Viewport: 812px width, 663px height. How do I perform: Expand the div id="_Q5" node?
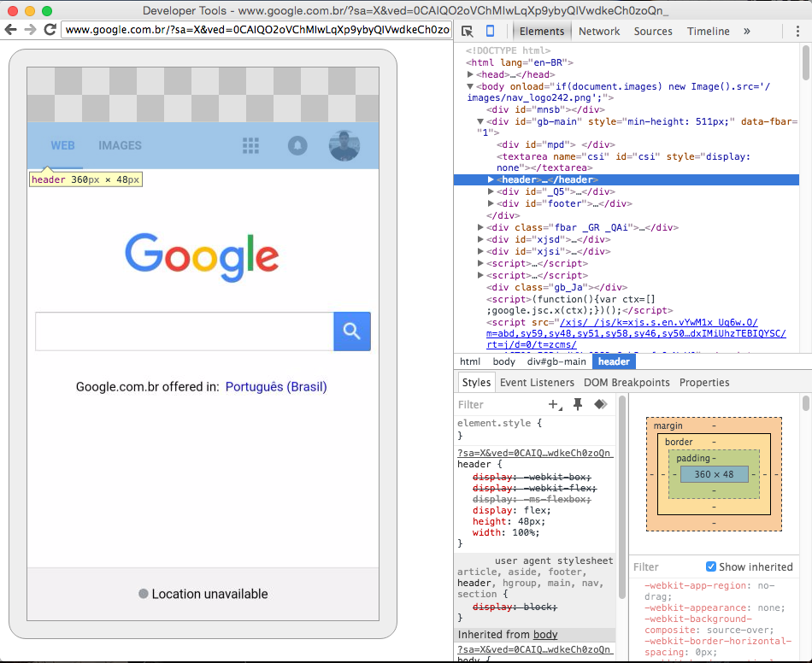(x=491, y=191)
